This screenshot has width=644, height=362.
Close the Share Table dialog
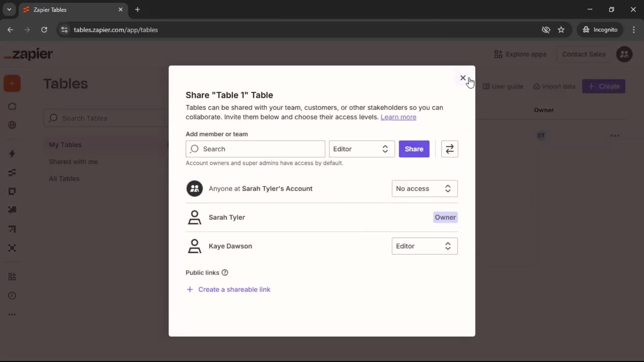[463, 78]
